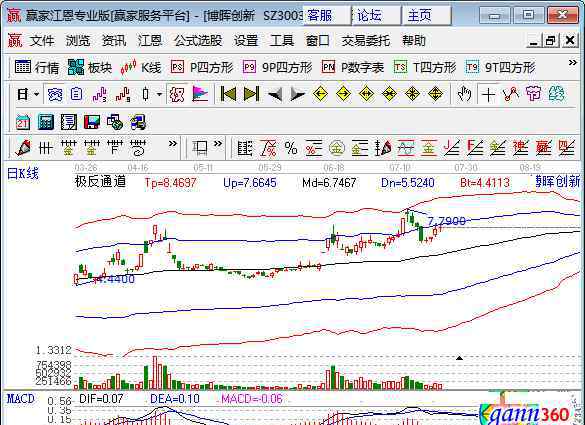Open the calculator icon
This screenshot has height=425, width=585.
(46, 122)
